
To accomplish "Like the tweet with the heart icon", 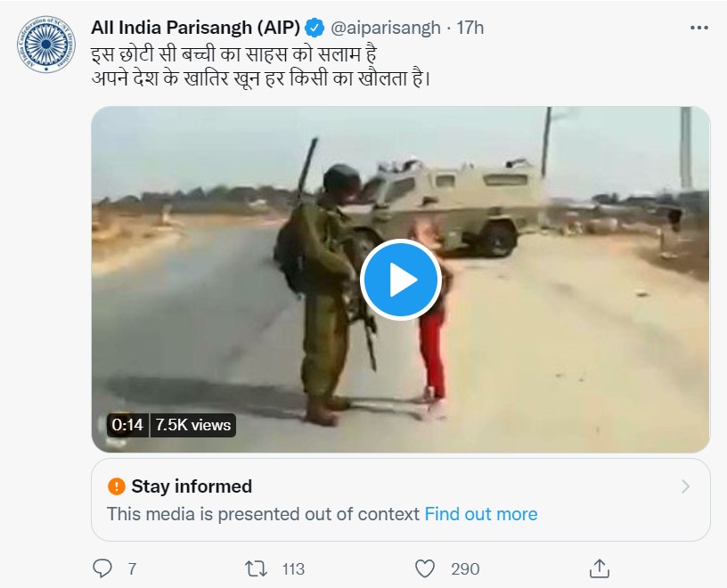I will pos(426,568).
